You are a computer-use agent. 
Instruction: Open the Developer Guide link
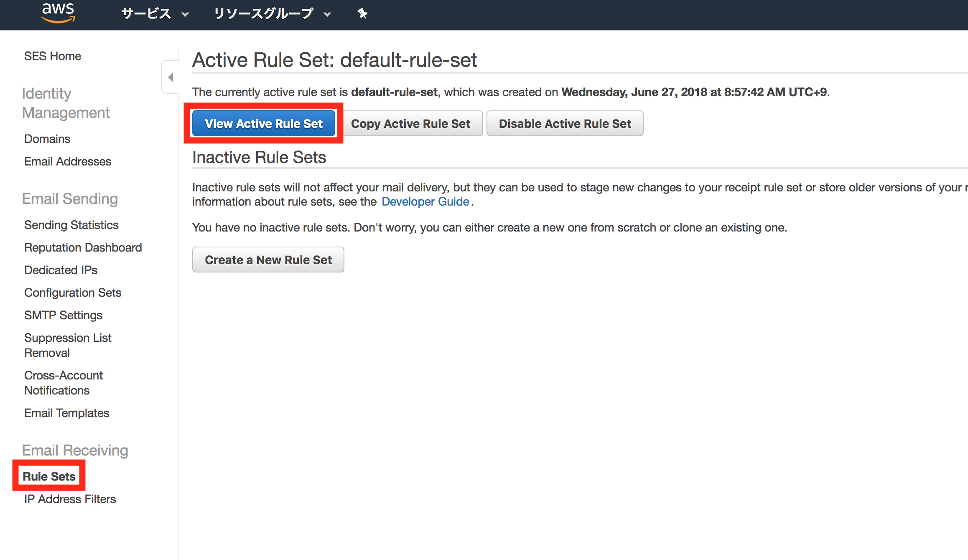click(x=425, y=202)
